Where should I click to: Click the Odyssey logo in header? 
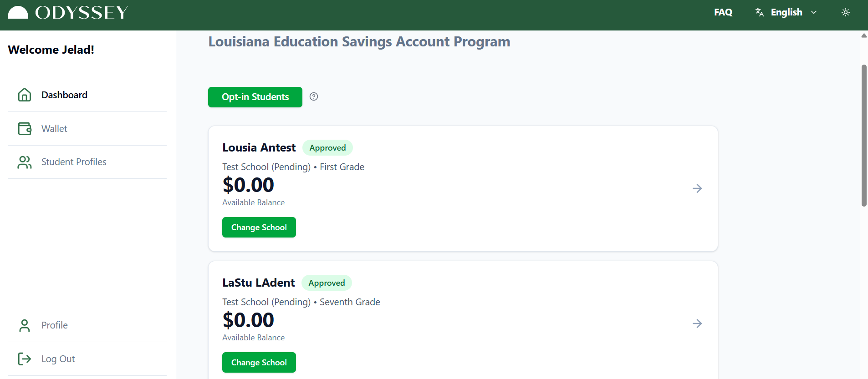(x=68, y=13)
